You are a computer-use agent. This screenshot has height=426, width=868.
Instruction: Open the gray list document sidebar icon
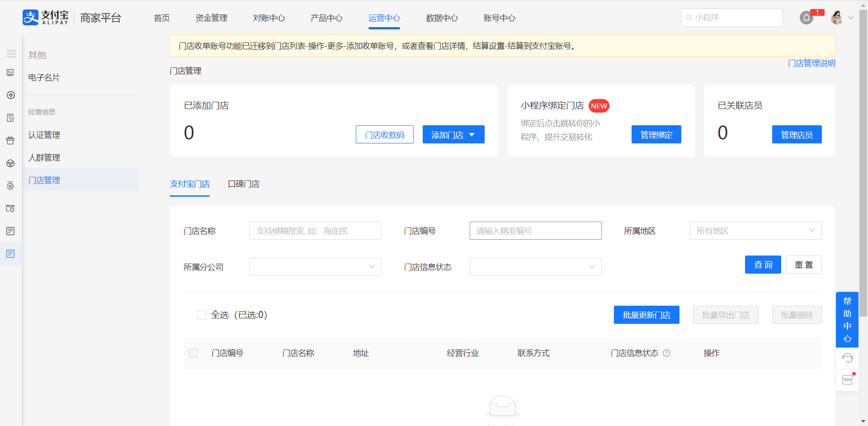(x=10, y=231)
